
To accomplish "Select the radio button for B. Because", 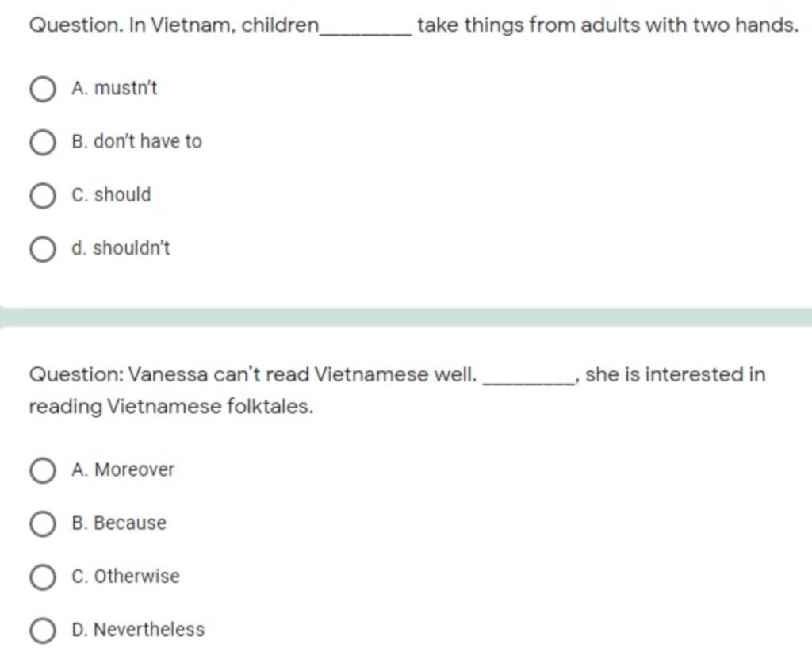I will click(43, 523).
